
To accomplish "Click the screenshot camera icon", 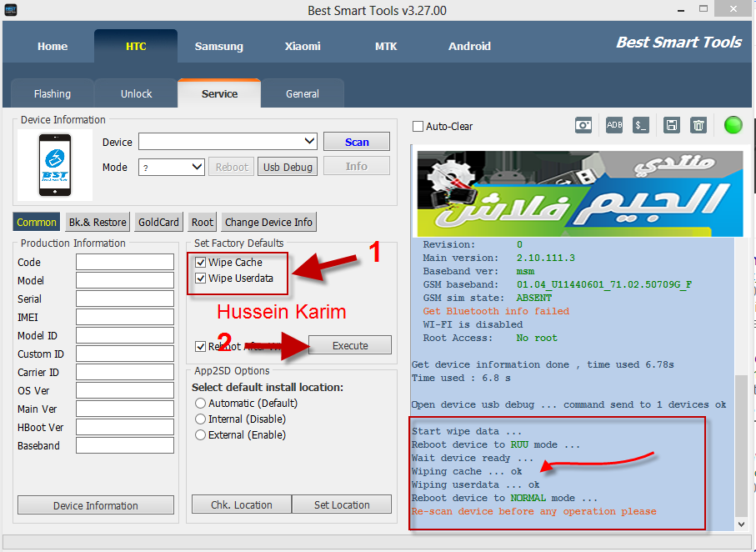I will [x=583, y=125].
